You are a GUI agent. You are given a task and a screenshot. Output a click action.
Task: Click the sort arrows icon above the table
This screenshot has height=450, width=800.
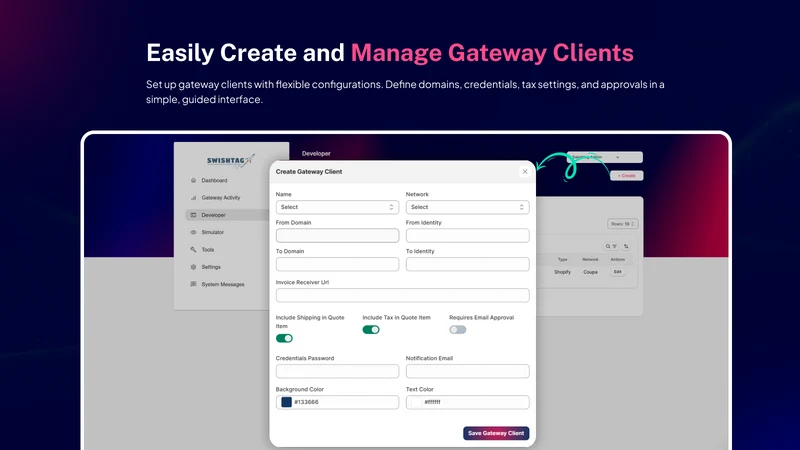[626, 246]
